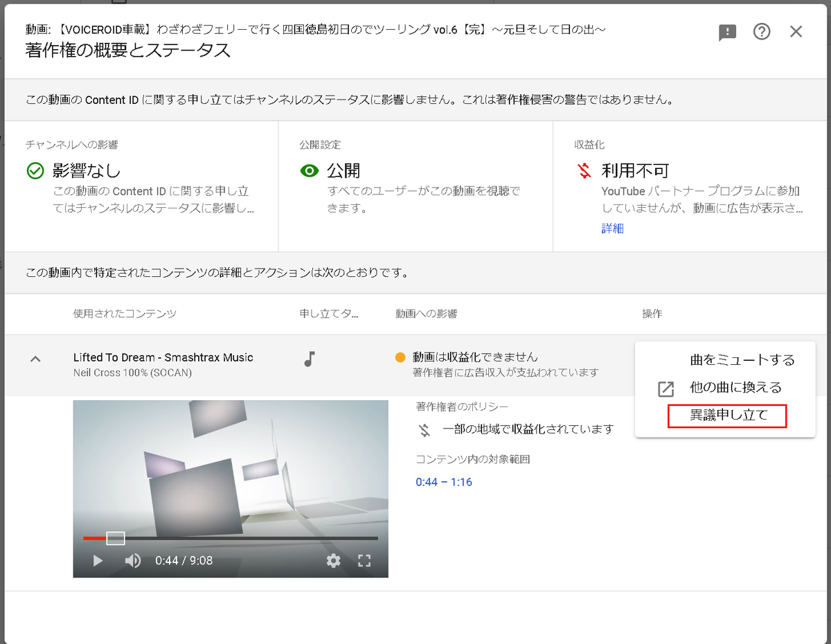This screenshot has height=644, width=831.
Task: Click dollar-slash icon beside policy text
Action: 425,429
